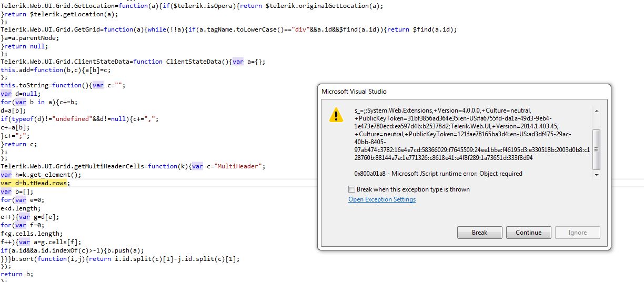Viewport: 644px width, 282px height.
Task: Click the disabled Ignore button
Action: 577,233
